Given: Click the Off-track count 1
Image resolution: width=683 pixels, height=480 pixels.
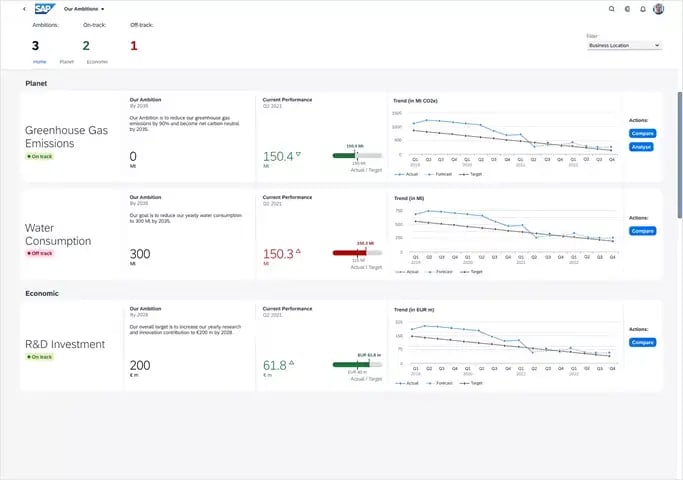Looking at the screenshot, I should [x=134, y=46].
